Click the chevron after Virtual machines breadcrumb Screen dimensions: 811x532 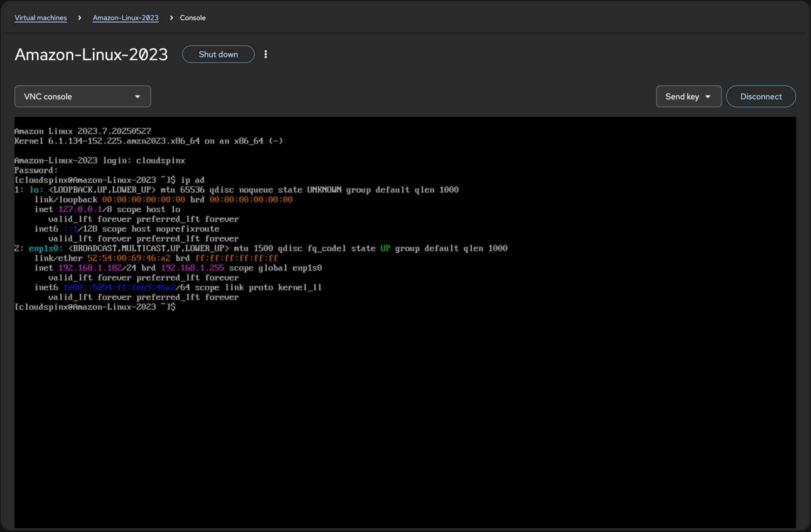pos(80,18)
